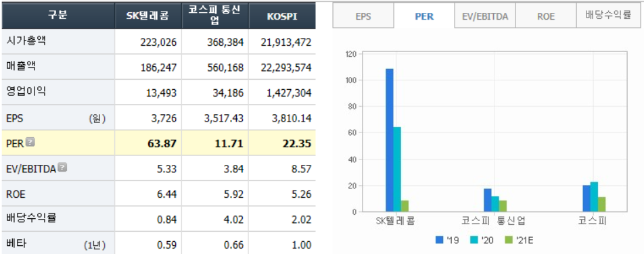Click SK텔레콤 EV/EBITDA value 5.33
This screenshot has height=254, width=644.
pos(168,169)
